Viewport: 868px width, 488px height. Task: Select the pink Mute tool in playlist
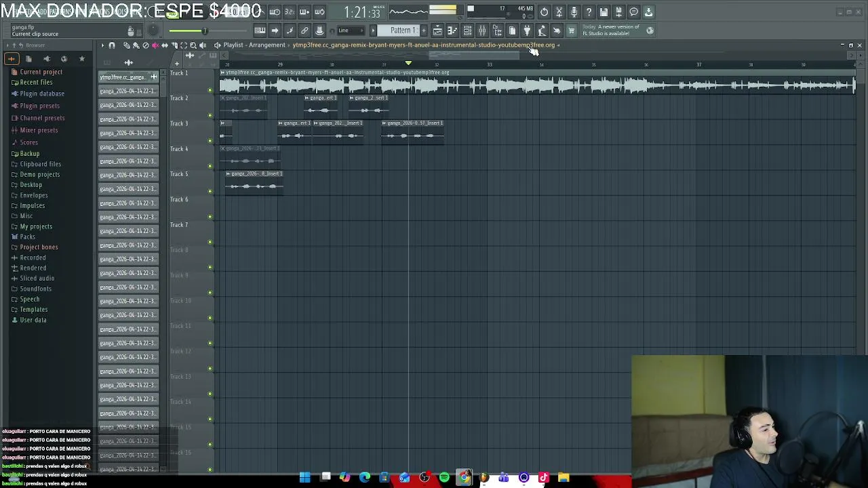155,45
